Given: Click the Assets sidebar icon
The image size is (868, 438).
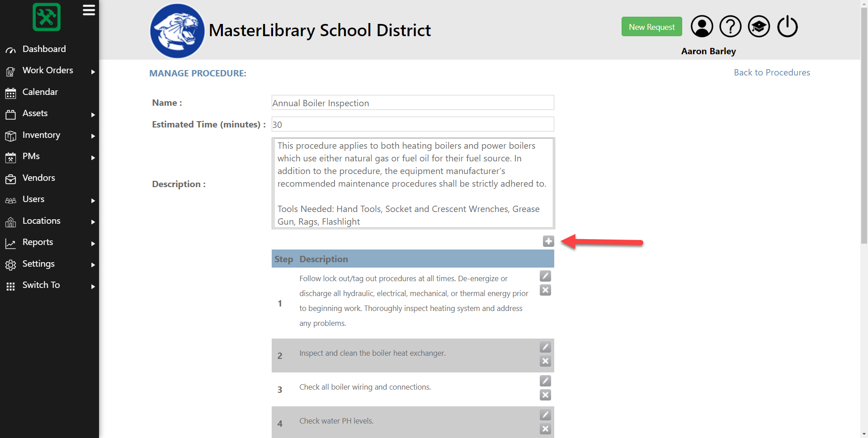Looking at the screenshot, I should 10,114.
